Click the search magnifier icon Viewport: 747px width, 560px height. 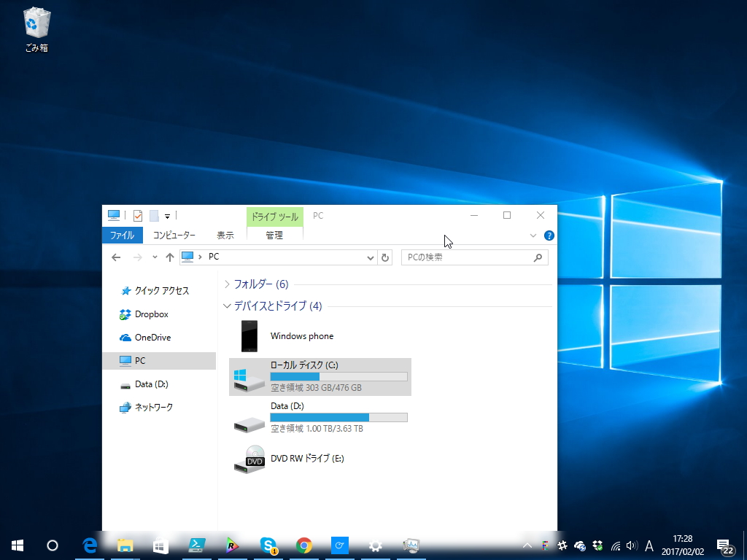click(x=538, y=257)
